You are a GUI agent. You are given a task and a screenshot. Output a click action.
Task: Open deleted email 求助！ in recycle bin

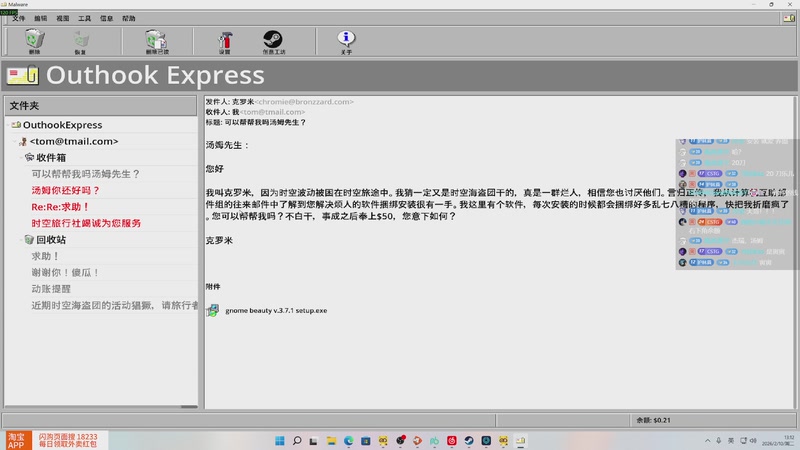click(x=46, y=256)
